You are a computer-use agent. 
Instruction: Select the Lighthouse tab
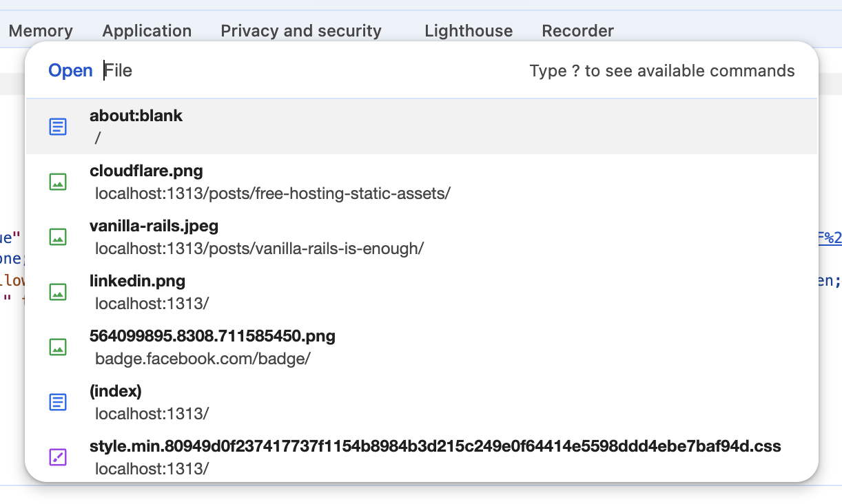(469, 31)
